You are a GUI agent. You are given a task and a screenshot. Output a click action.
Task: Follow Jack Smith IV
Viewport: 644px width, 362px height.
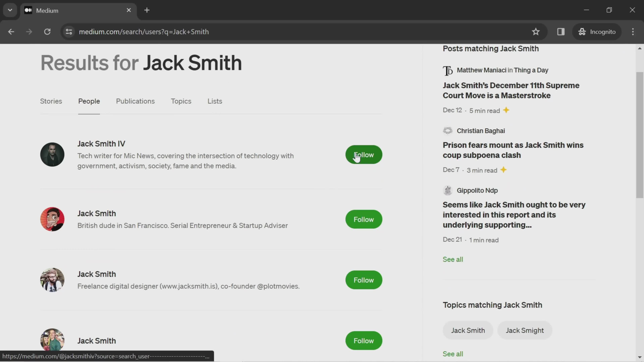point(364,155)
